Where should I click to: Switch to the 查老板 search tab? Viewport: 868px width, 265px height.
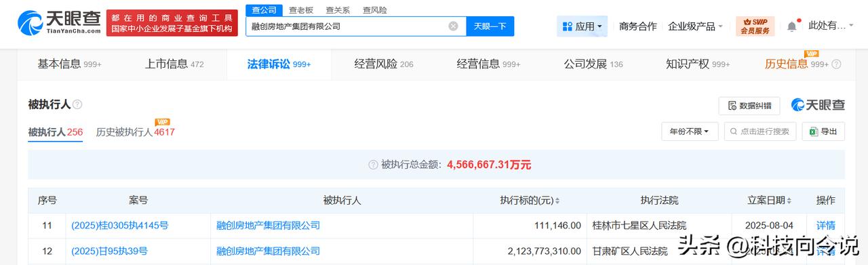tap(301, 10)
